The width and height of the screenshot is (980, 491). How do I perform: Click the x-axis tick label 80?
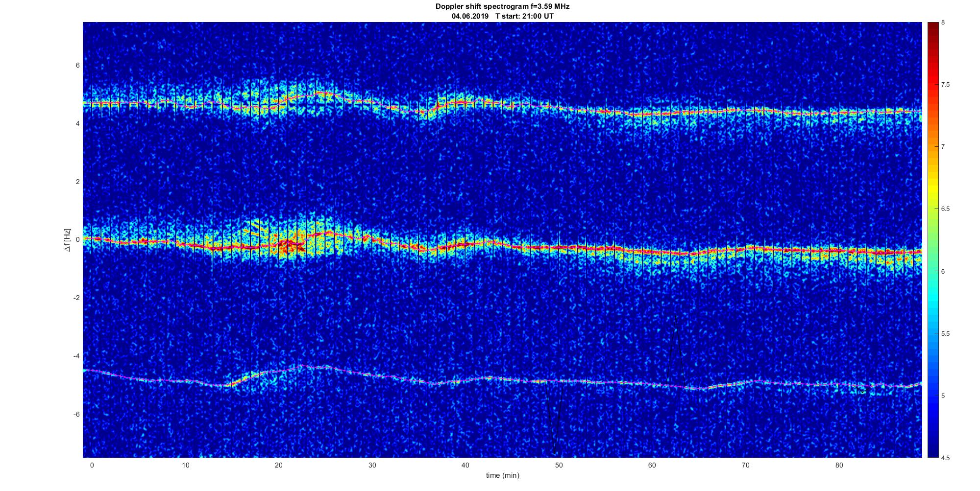[839, 465]
